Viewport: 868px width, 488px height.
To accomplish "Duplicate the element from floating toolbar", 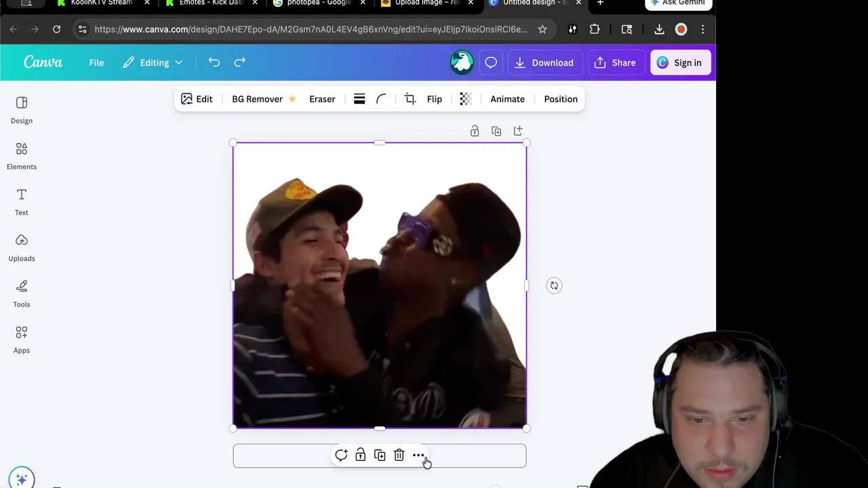I will point(380,455).
